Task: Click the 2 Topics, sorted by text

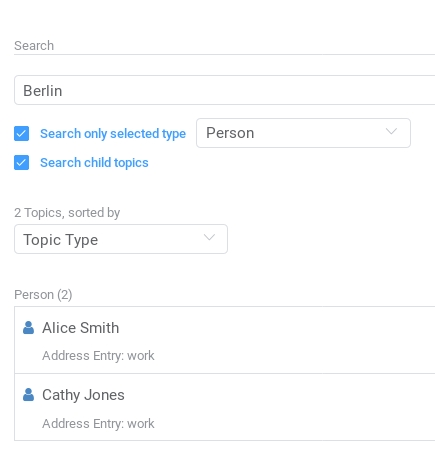Action: point(67,213)
